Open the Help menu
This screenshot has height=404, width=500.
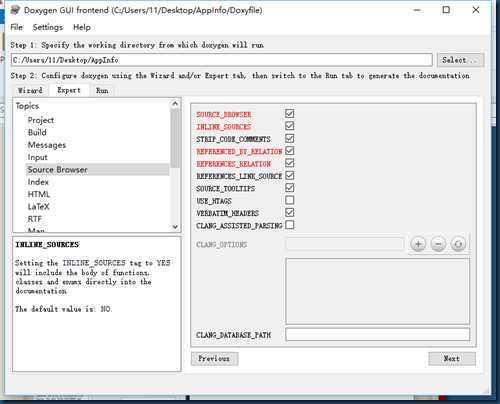[82, 27]
